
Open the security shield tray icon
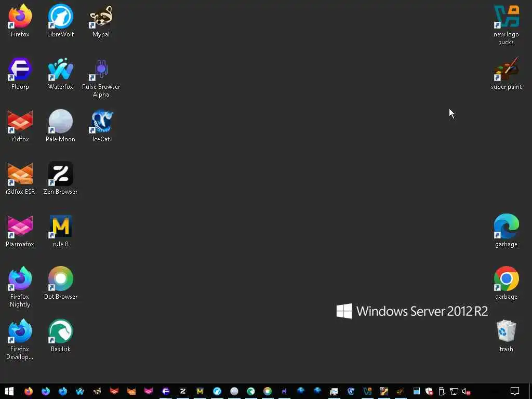coord(429,392)
